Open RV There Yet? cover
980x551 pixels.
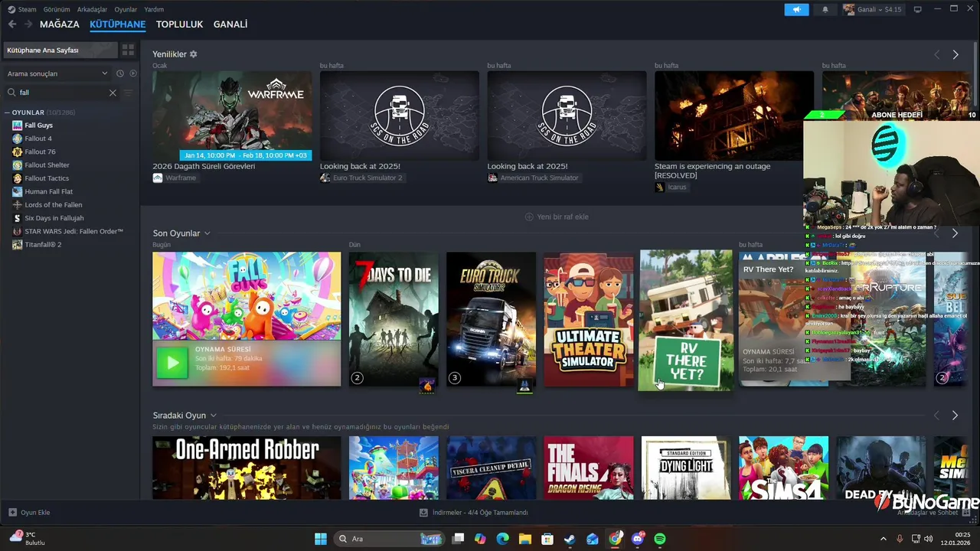[x=685, y=321]
